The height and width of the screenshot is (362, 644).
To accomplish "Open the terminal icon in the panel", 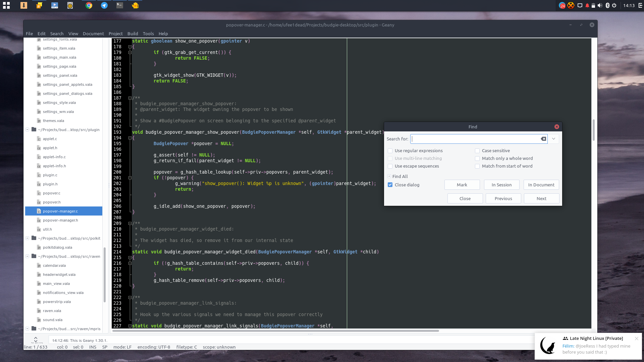I will (120, 5).
